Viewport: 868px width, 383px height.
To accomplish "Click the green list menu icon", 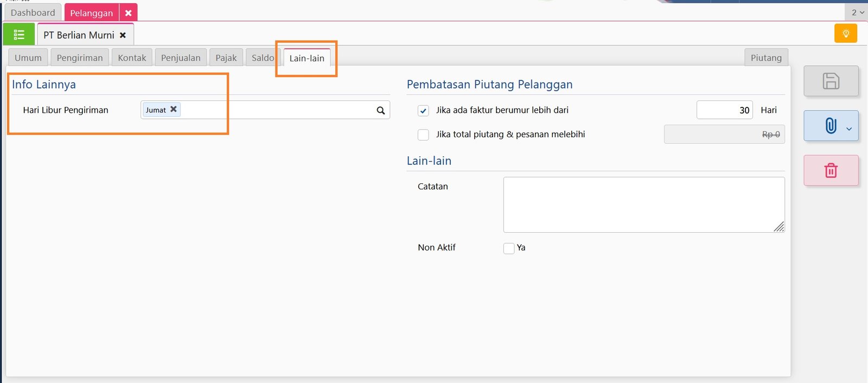I will pyautogui.click(x=19, y=35).
